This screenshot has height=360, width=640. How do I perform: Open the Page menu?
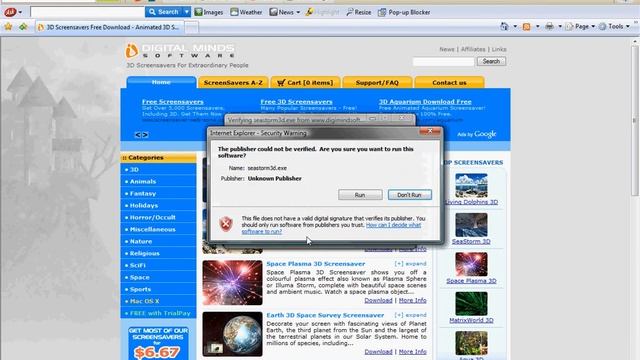(x=580, y=27)
